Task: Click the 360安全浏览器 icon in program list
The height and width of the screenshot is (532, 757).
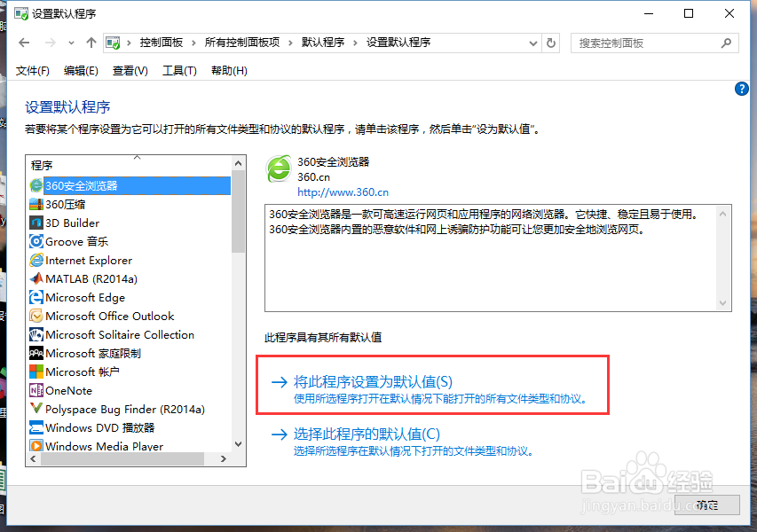Action: 36,185
